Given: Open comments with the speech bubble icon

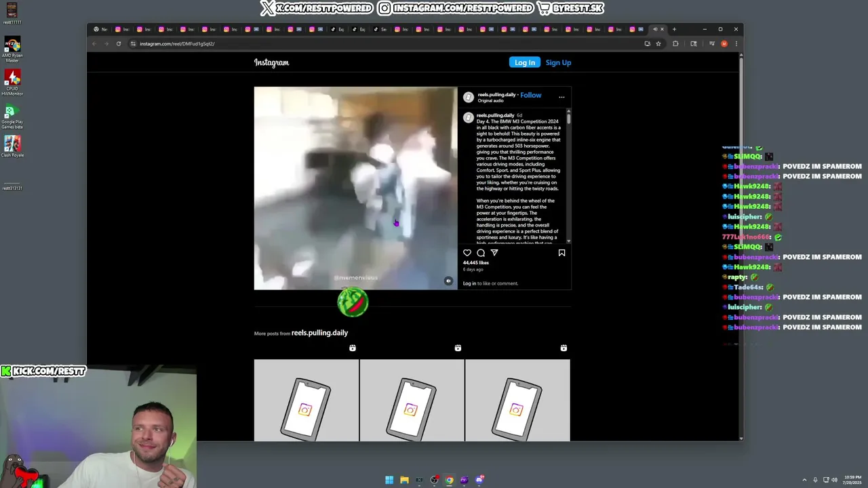Looking at the screenshot, I should click(x=481, y=253).
